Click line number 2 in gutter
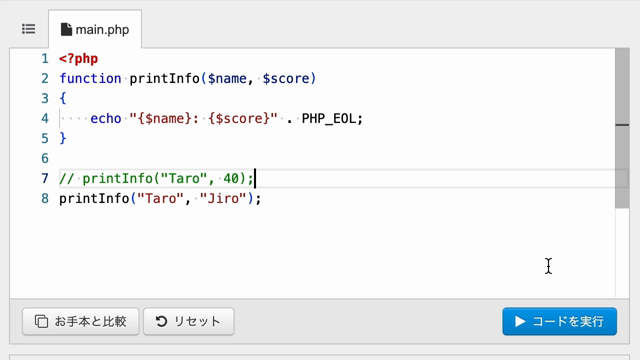This screenshot has height=360, width=640. [x=44, y=78]
